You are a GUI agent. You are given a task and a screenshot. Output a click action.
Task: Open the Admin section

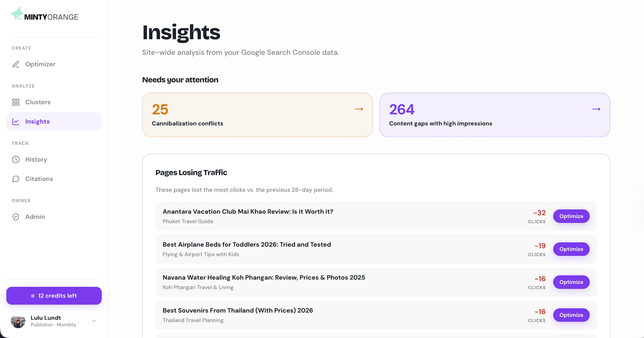tap(54, 217)
